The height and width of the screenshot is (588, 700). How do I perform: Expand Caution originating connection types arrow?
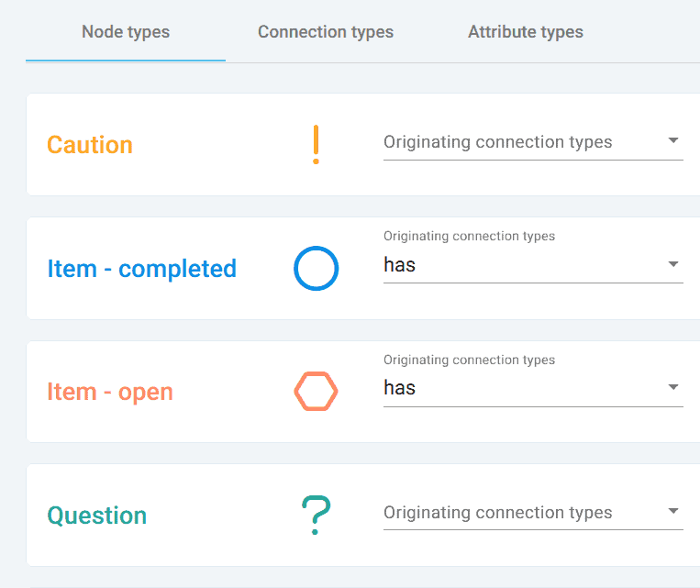tap(673, 140)
